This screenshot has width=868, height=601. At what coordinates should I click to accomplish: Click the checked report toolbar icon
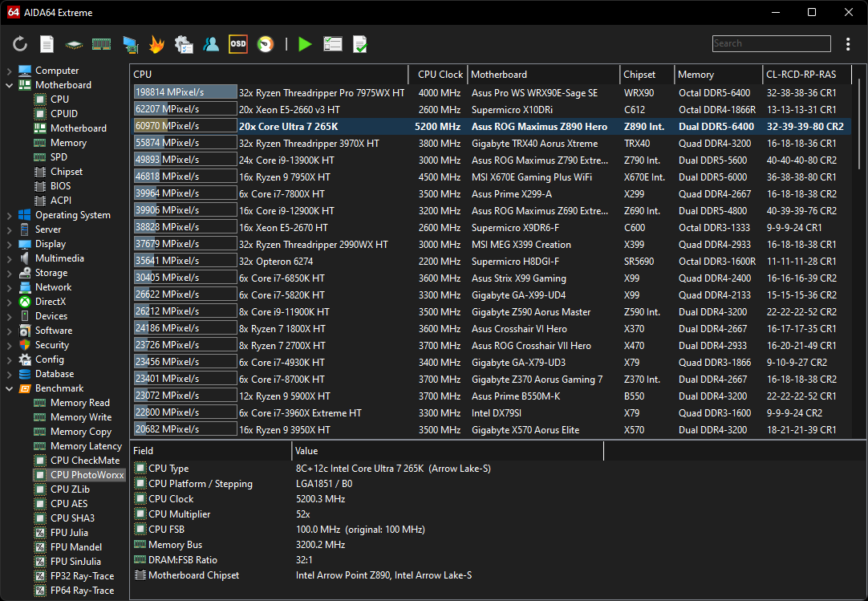click(x=360, y=44)
